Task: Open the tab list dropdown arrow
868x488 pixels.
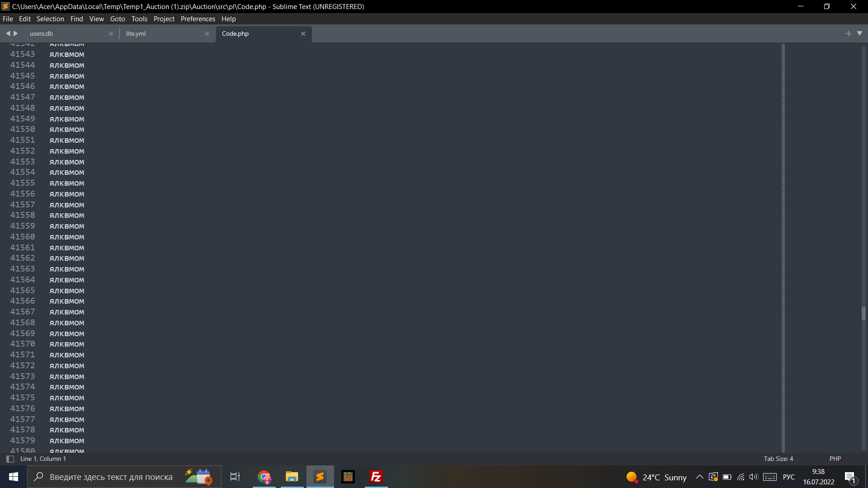Action: [860, 33]
